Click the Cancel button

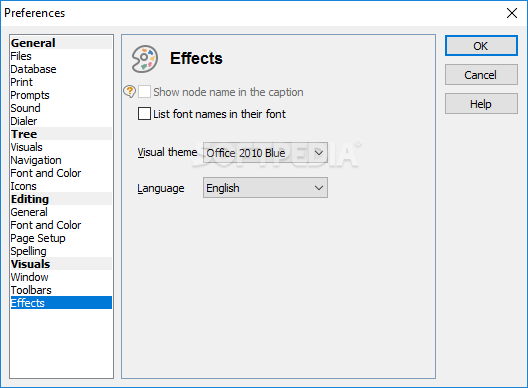pos(481,75)
